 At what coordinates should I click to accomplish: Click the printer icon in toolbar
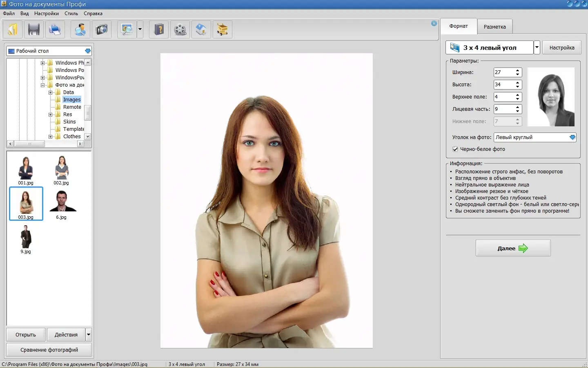click(x=55, y=29)
